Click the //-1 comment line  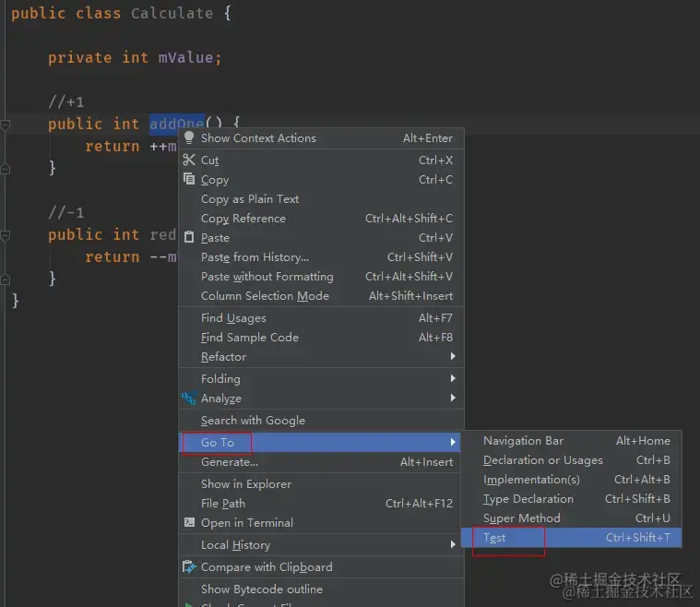point(66,212)
